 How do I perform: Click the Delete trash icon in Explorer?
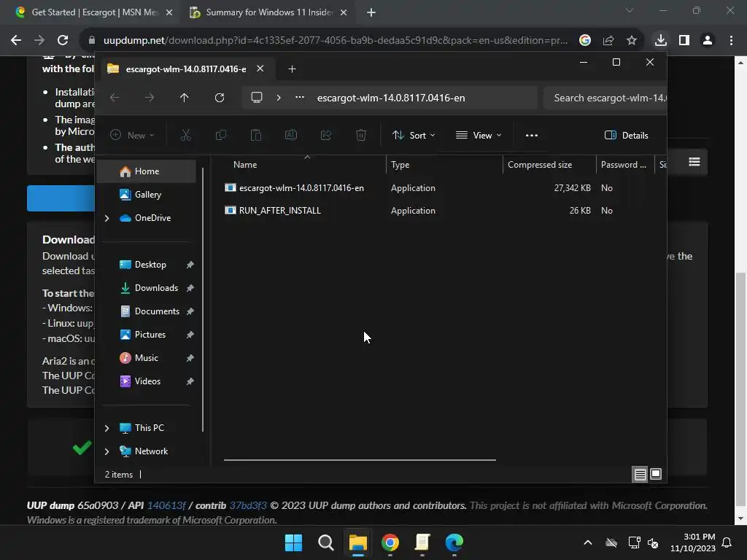(x=361, y=135)
